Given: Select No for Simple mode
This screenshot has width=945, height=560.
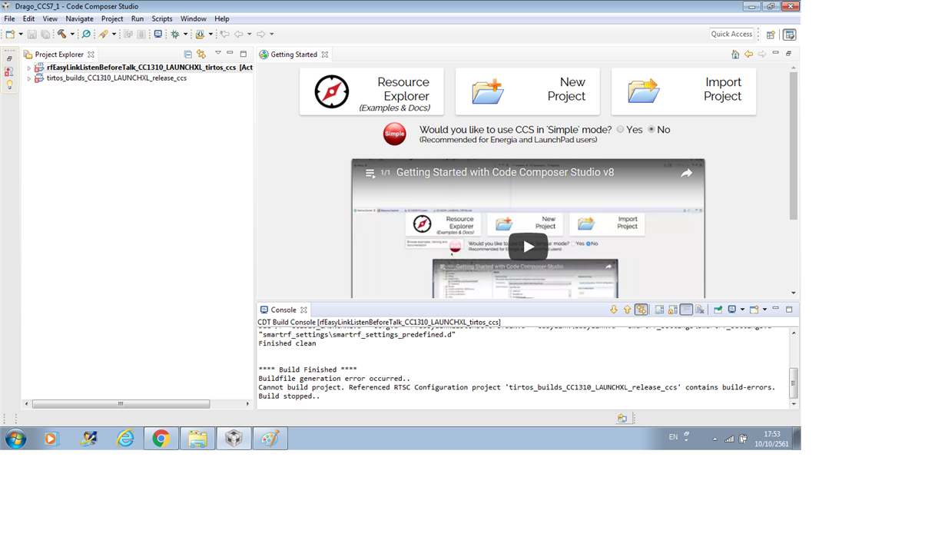Looking at the screenshot, I should 652,130.
